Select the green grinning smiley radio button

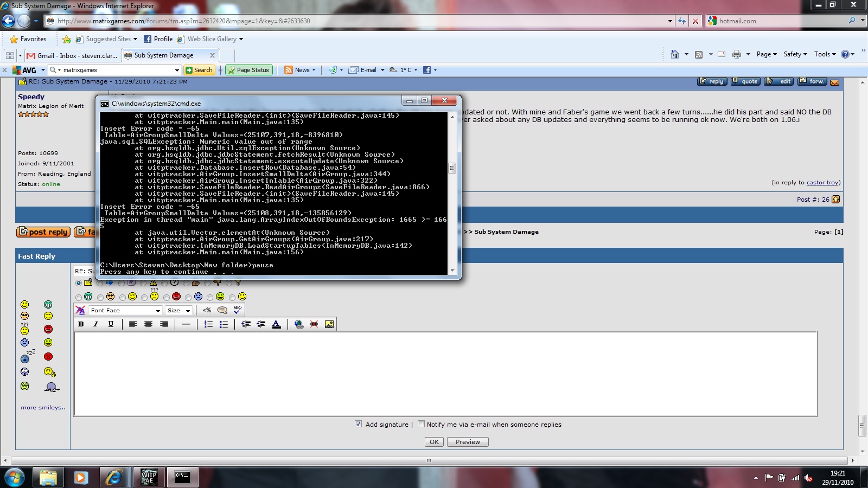[x=79, y=297]
